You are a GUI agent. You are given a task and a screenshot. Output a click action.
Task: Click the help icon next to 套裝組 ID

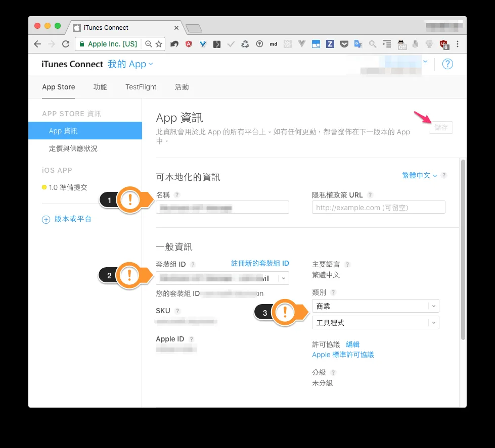pyautogui.click(x=193, y=264)
